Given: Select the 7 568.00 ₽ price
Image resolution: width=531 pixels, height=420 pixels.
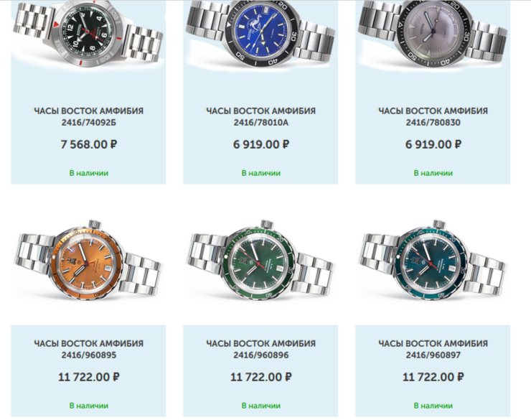Looking at the screenshot, I should coord(89,144).
